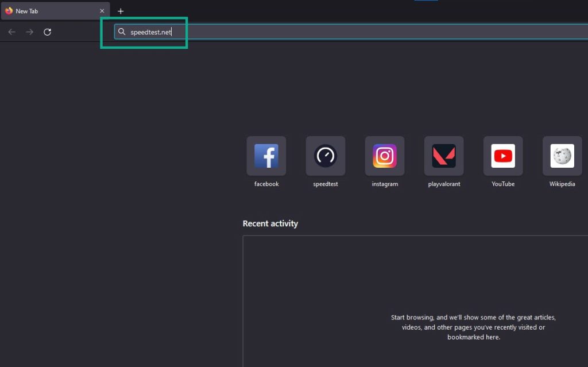Screen dimensions: 588x367
Task: Click the magnifying glass in the address bar
Action: 122,32
